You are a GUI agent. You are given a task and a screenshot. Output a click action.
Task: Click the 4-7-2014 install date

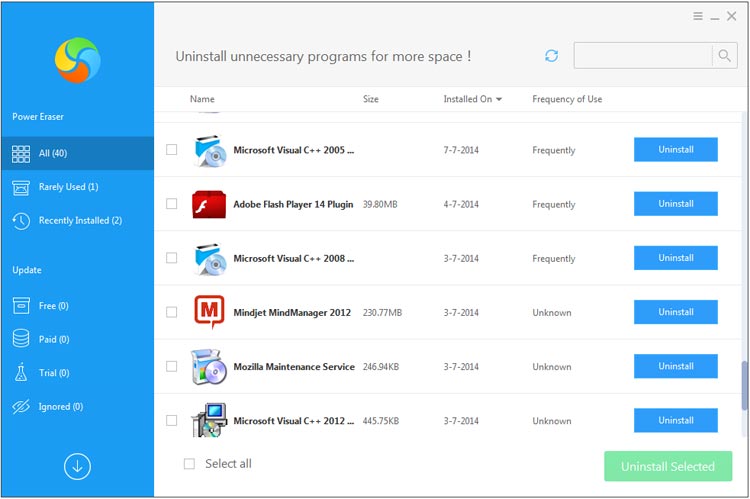461,204
